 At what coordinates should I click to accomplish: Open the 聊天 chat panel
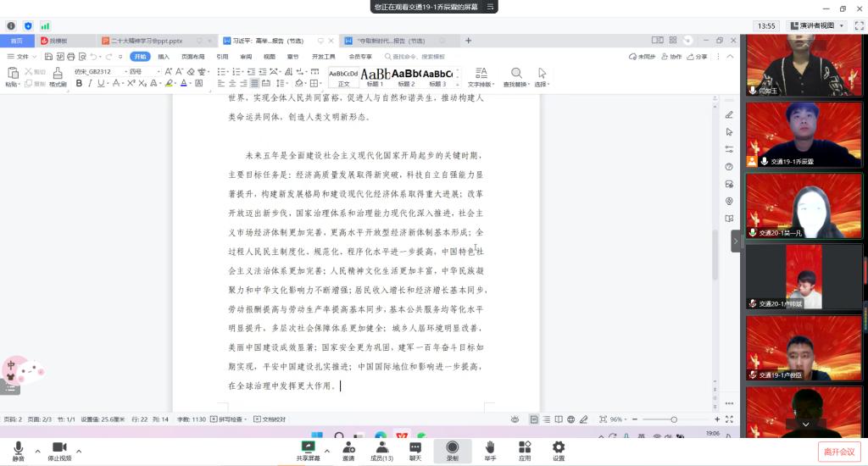[x=415, y=448]
